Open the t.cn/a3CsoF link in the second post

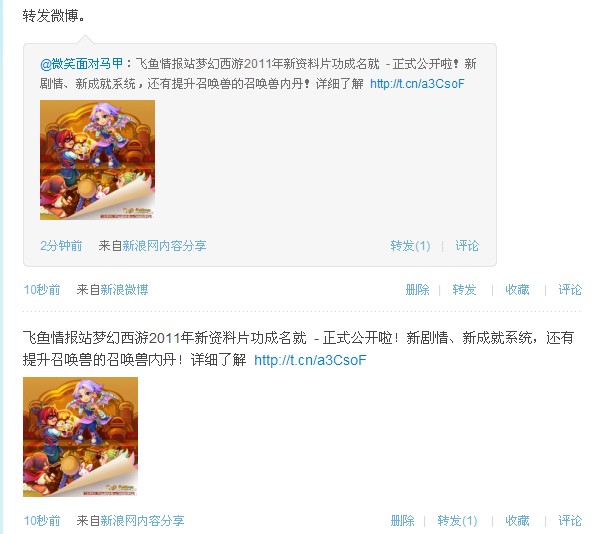click(310, 360)
